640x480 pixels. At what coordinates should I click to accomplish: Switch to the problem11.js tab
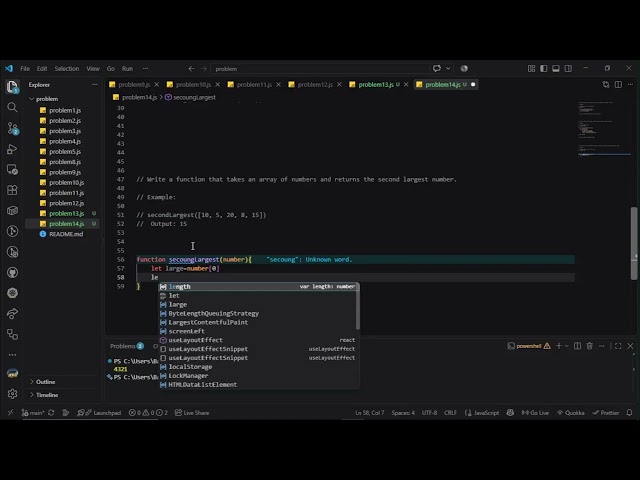[254, 84]
